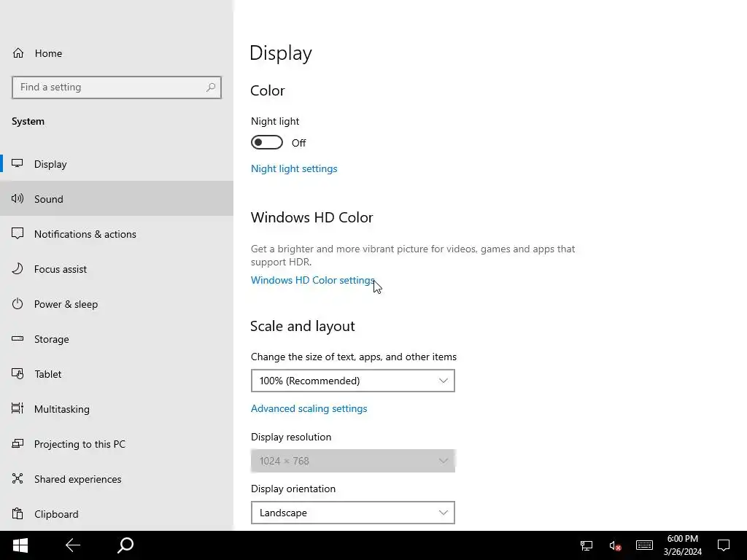This screenshot has width=747, height=560.
Task: Select Focus assist in sidebar
Action: tap(117, 269)
